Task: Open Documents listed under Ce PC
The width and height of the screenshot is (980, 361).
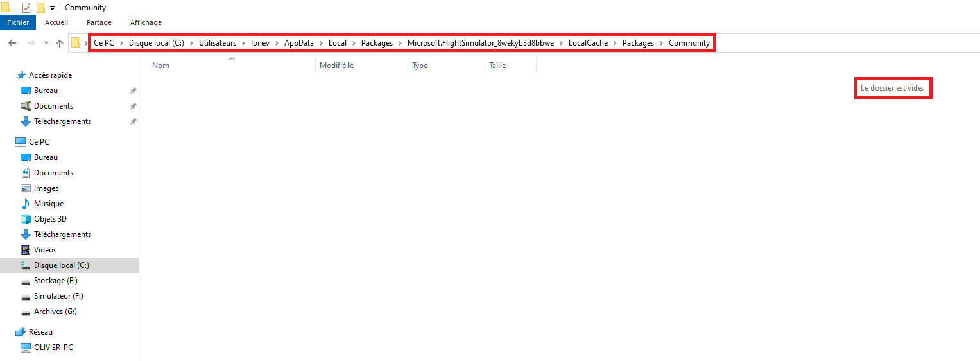Action: point(53,173)
